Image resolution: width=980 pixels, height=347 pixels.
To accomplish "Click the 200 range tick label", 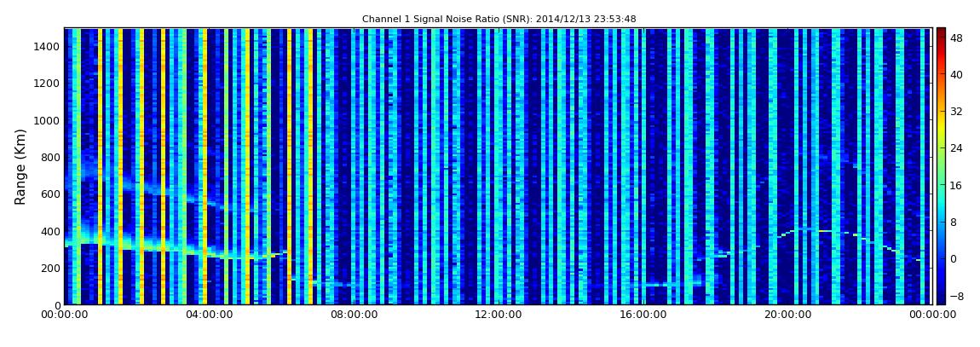I will tap(50, 268).
